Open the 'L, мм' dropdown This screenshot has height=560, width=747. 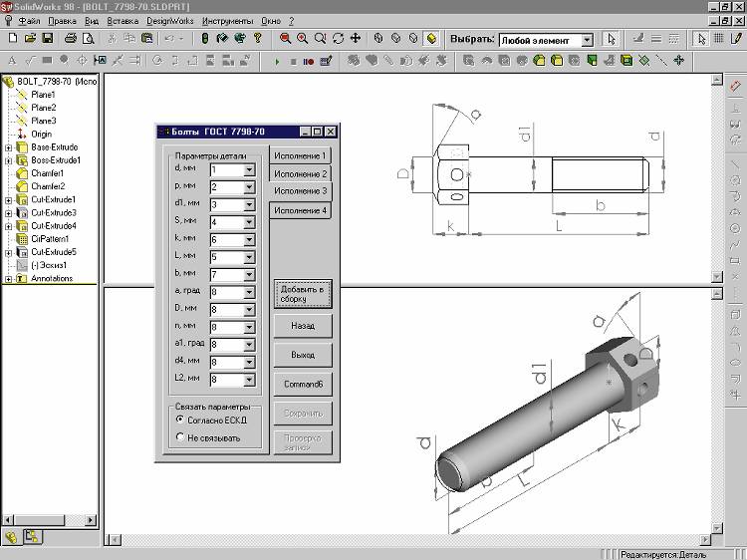point(249,257)
